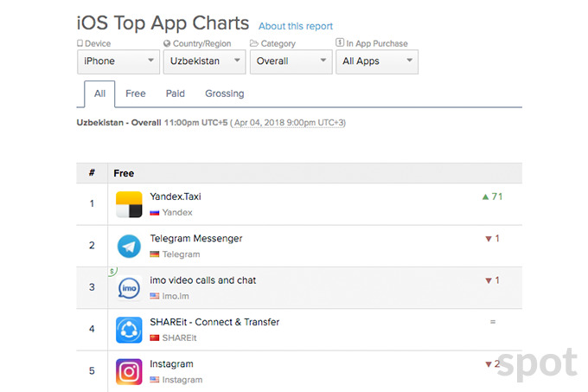Click the German flag icon next to Telegram
The height and width of the screenshot is (392, 588).
(155, 254)
